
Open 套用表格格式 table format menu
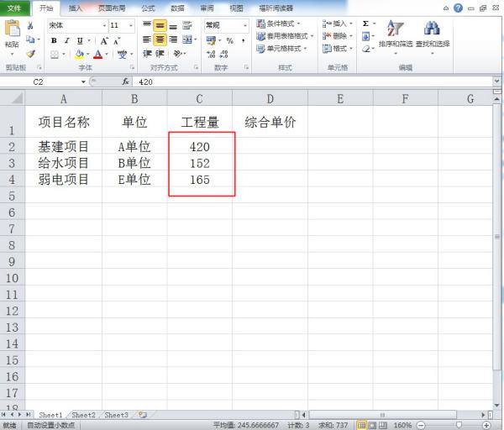285,36
